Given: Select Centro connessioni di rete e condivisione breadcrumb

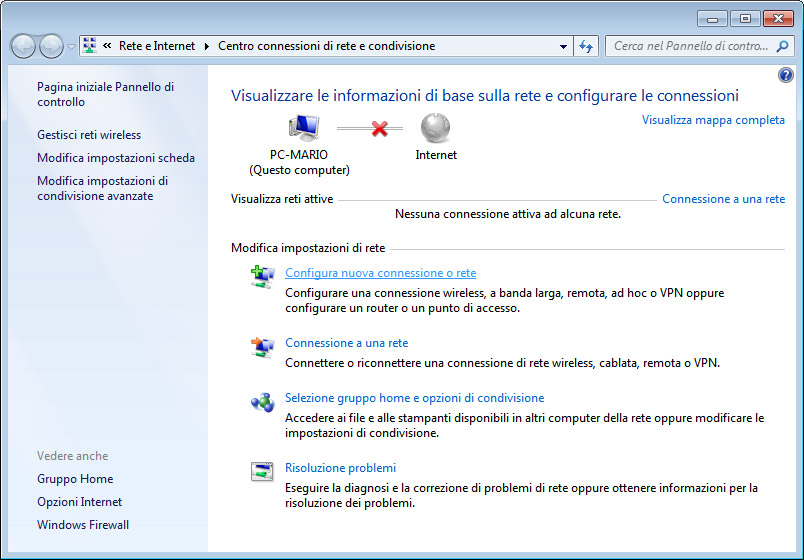Looking at the screenshot, I should point(327,46).
